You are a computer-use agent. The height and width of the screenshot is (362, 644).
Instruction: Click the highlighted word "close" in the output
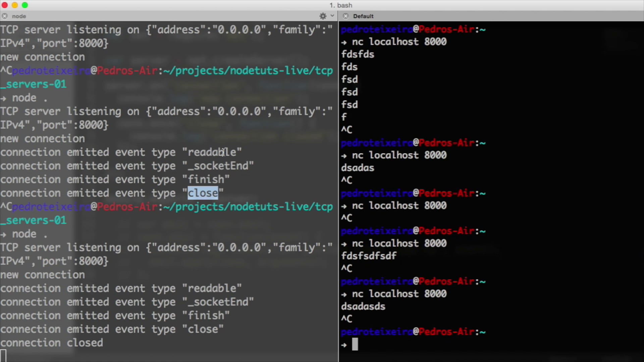point(203,193)
